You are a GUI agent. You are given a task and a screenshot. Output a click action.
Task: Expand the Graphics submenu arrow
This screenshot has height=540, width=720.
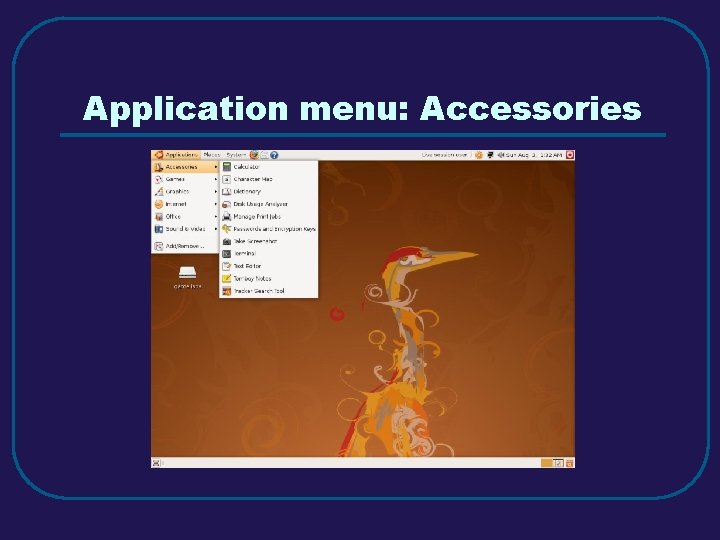[x=215, y=191]
